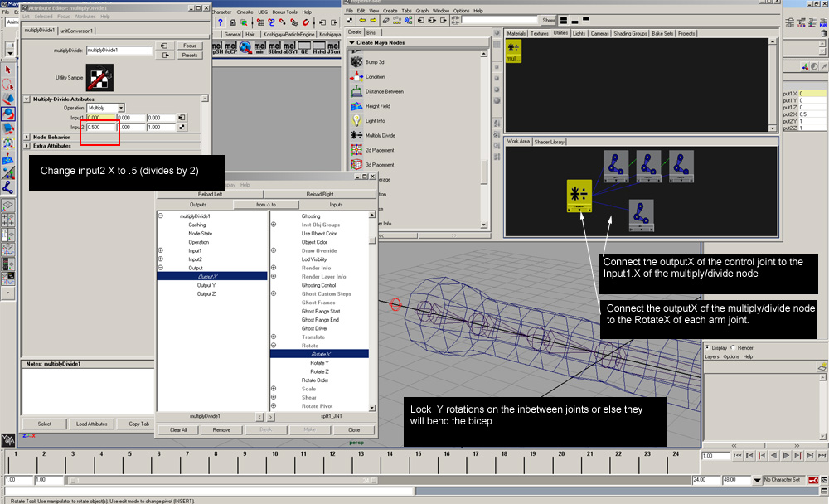
Task: Click the playback range slider bar
Action: coord(222,481)
